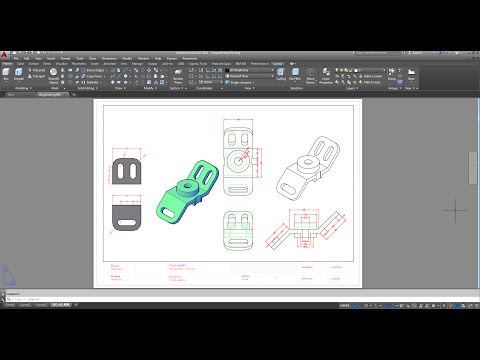This screenshot has height=360, width=480.
Task: Switch to the Annotate ribbon tab
Action: (109, 64)
